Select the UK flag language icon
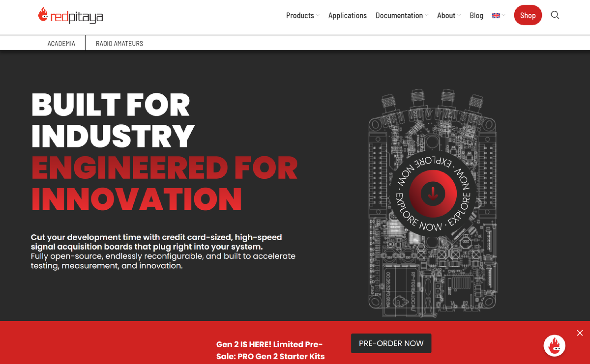590x364 pixels. [x=496, y=16]
